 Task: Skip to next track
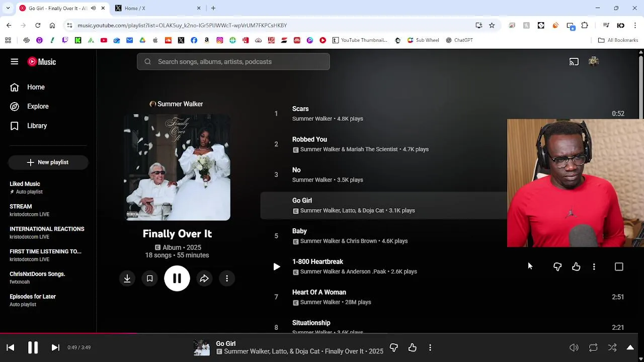55,347
